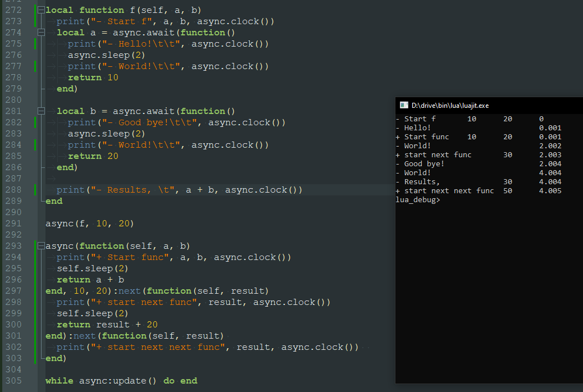Click the luajit.exe console window icon
This screenshot has width=583, height=392.
pyautogui.click(x=404, y=105)
